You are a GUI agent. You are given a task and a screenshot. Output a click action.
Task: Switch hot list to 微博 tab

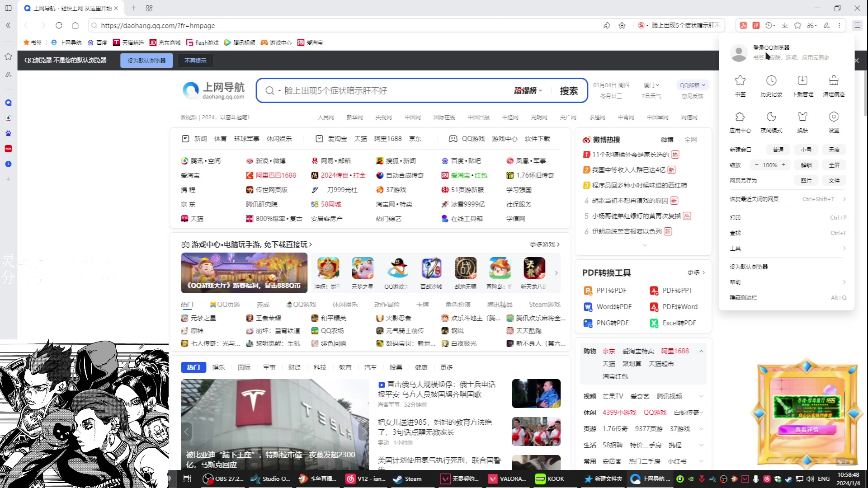pos(667,140)
